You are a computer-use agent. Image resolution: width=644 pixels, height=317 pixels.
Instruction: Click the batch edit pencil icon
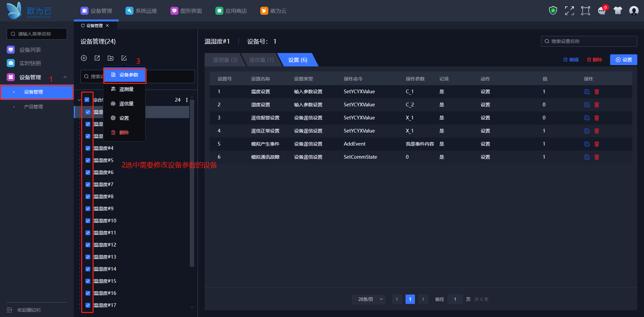pos(124,58)
